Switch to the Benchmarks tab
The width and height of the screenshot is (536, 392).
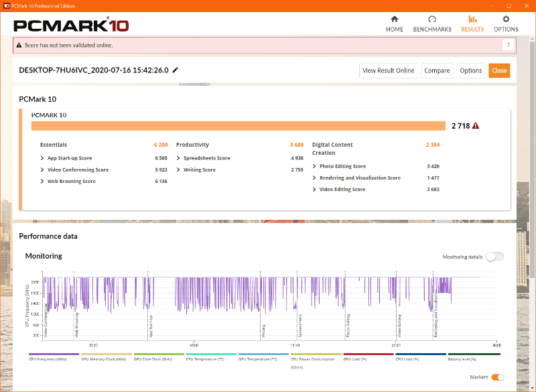[432, 19]
